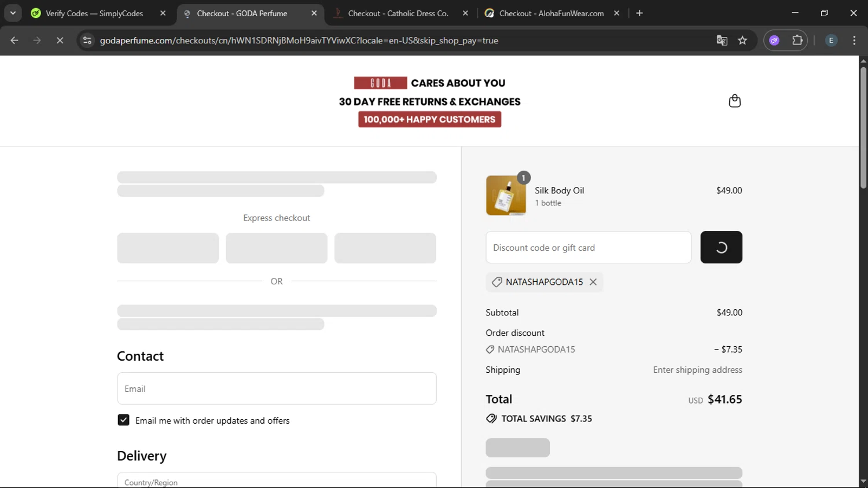The width and height of the screenshot is (868, 488).
Task: Focus the Email contact field
Action: click(277, 388)
